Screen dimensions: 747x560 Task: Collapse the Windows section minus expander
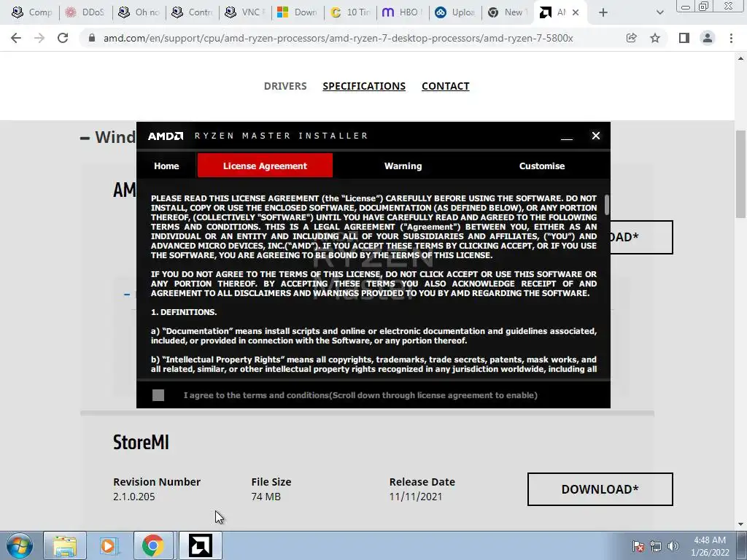(x=85, y=138)
